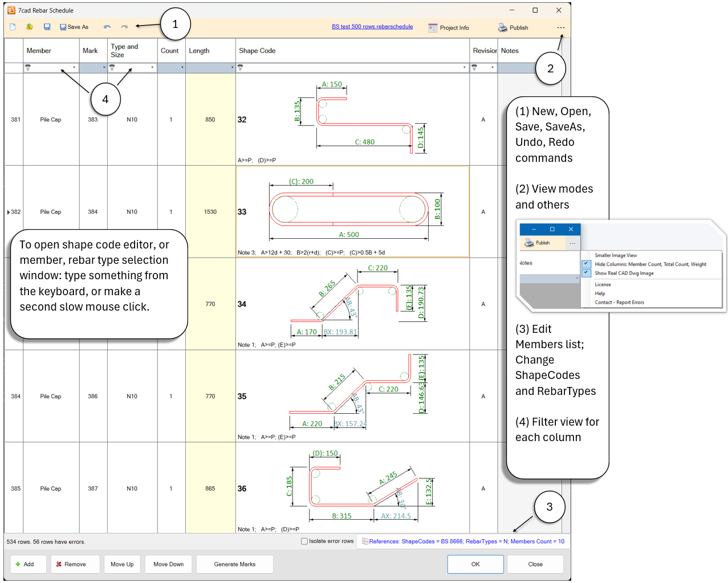Toggle the Isolate error rows checkbox
This screenshot has width=728, height=583.
pyautogui.click(x=304, y=541)
